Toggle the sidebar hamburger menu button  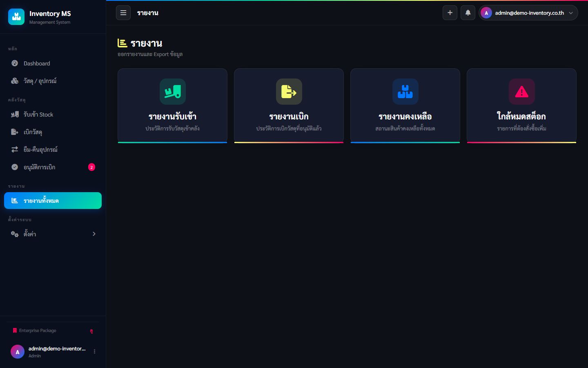coord(123,13)
